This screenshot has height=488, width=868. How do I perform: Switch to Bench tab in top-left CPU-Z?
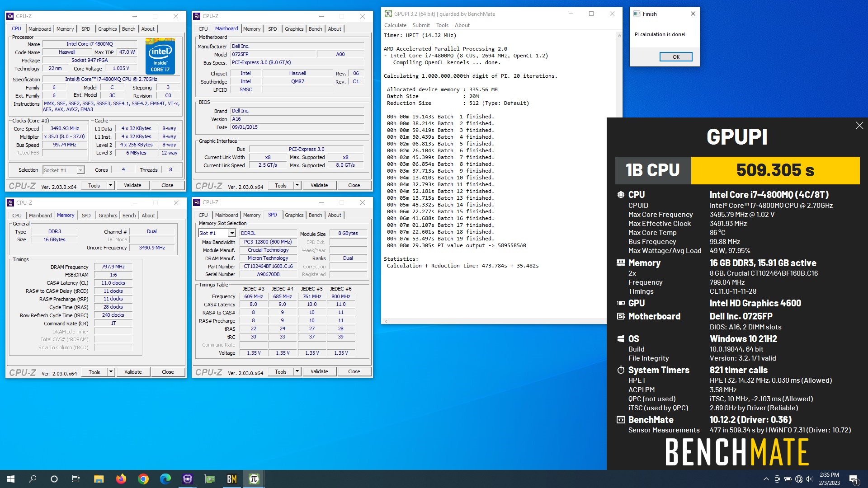tap(129, 29)
